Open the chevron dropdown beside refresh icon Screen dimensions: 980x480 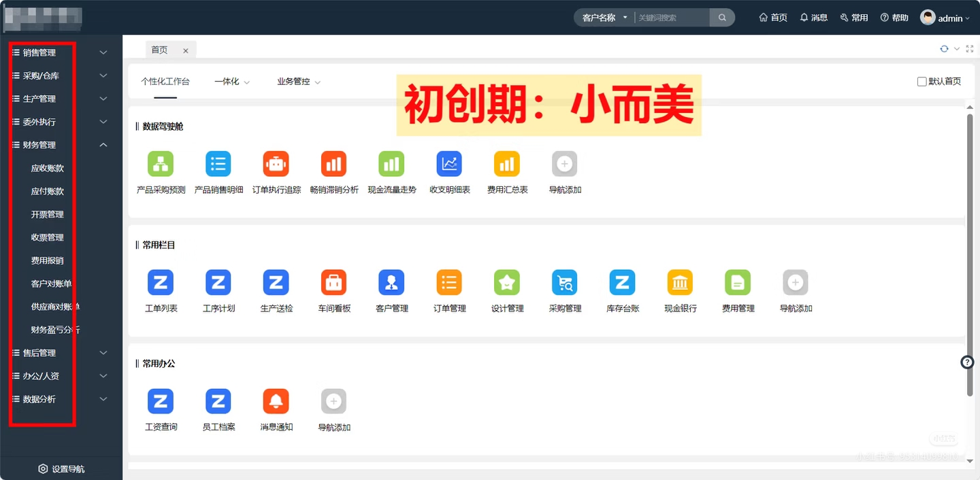pos(957,49)
